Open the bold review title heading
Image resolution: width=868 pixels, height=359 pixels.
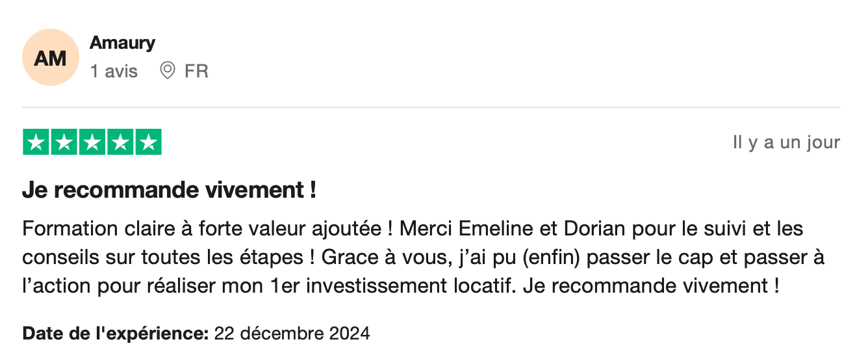pos(169,191)
